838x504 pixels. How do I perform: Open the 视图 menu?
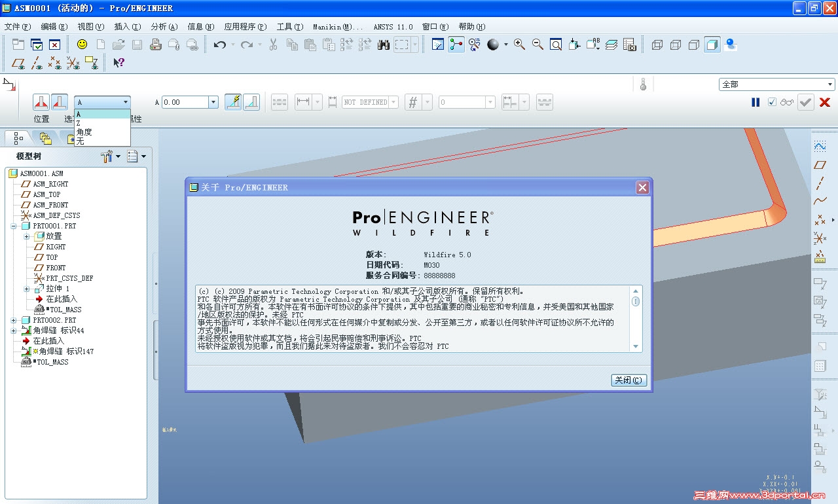[90, 27]
